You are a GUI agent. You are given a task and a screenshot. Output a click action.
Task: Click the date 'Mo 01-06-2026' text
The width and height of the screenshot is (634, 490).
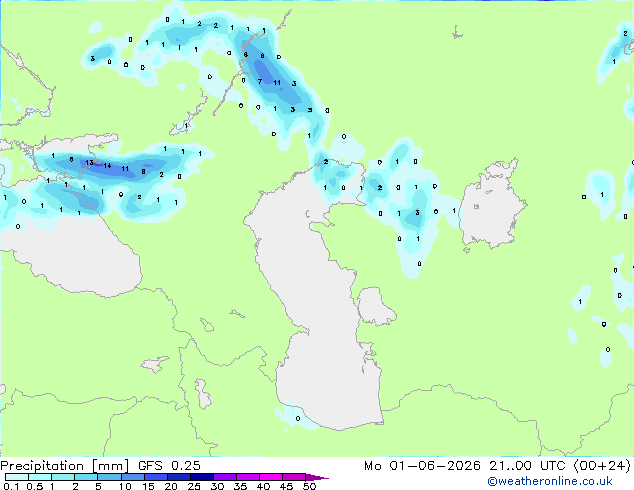422,466
